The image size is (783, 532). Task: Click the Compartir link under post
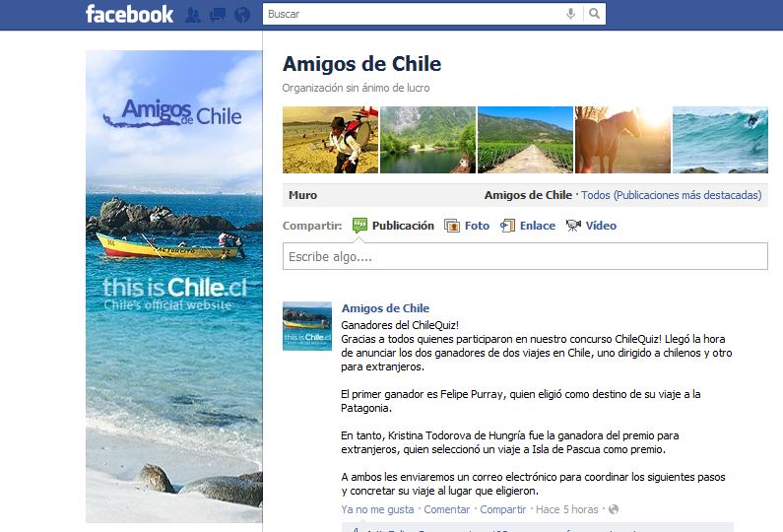point(503,509)
